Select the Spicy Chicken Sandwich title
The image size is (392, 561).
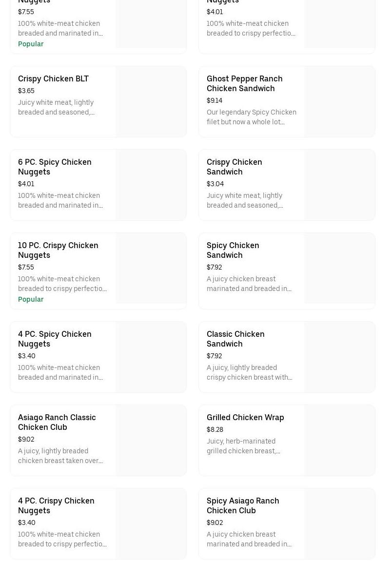click(233, 250)
